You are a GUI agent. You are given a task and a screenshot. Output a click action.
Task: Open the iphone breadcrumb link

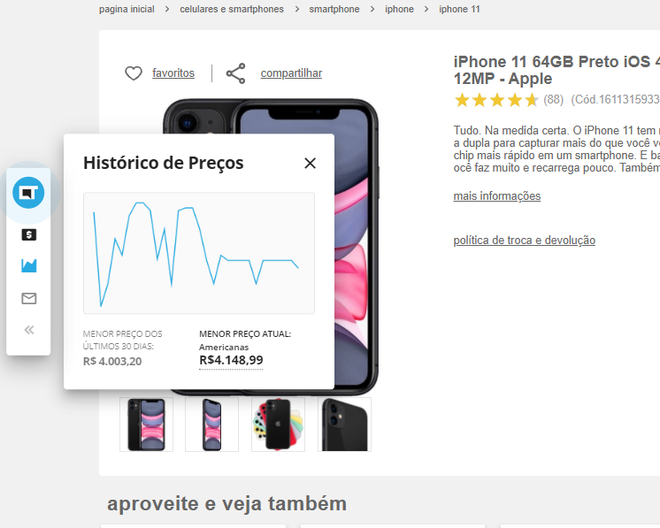pos(399,9)
